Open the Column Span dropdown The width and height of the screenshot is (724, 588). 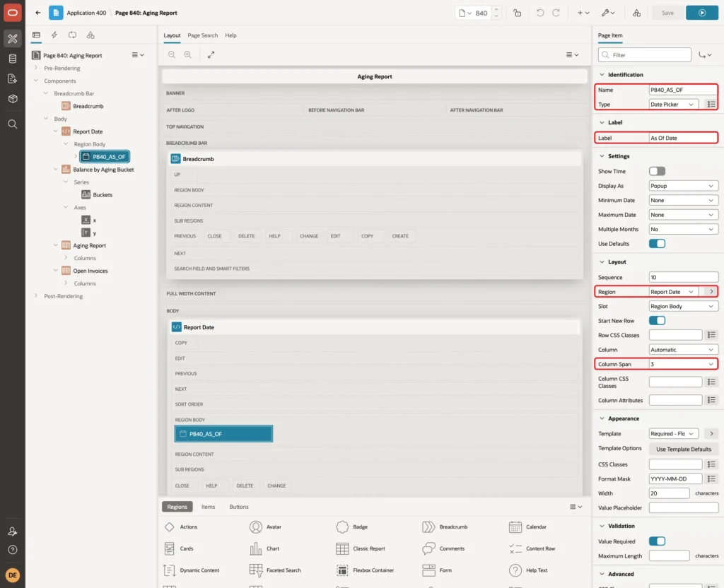pos(684,364)
